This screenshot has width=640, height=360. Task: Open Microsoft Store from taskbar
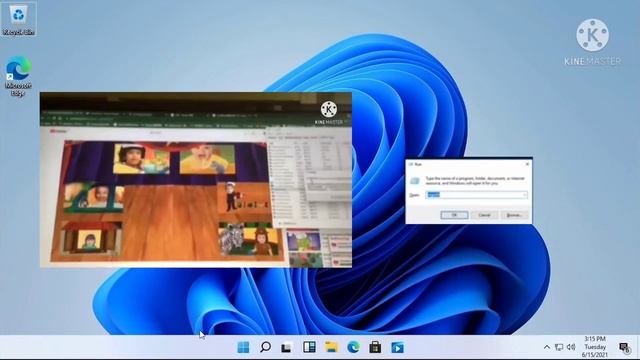pos(375,347)
